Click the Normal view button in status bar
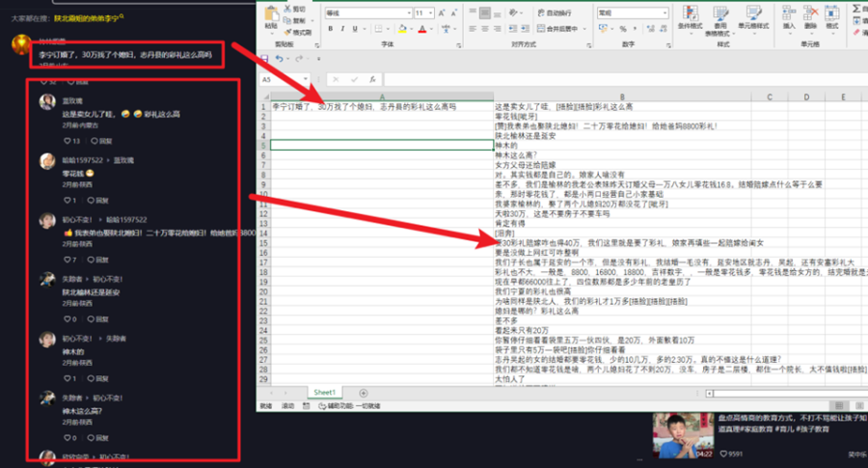The width and height of the screenshot is (868, 468). click(x=839, y=406)
